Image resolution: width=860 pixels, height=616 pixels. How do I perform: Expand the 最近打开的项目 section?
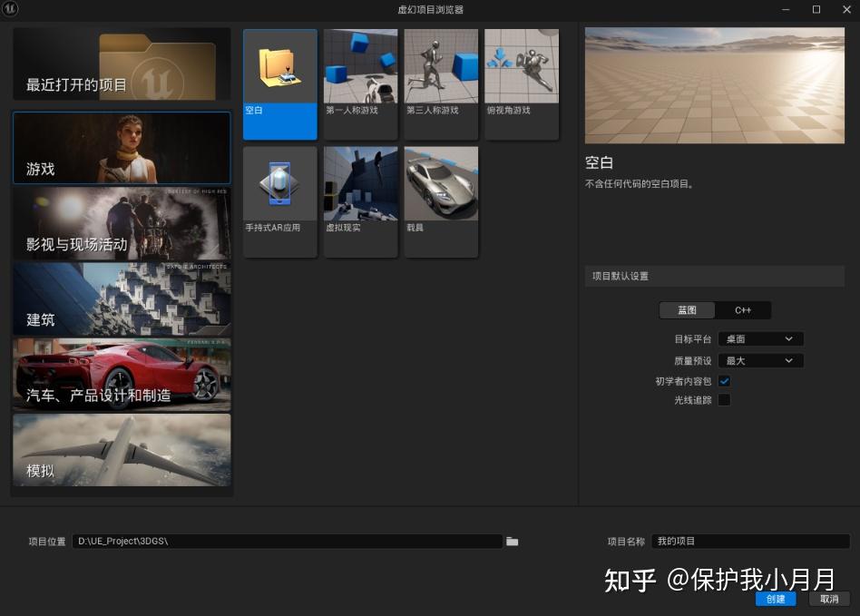[x=122, y=64]
